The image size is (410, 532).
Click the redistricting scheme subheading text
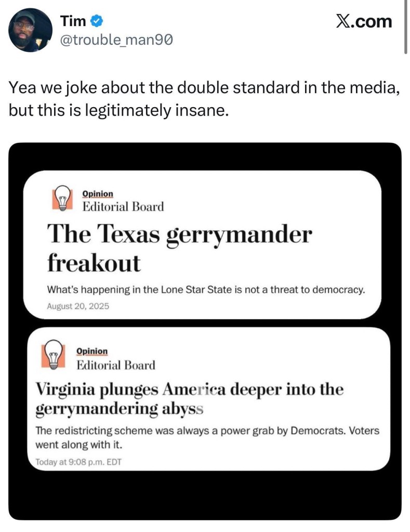click(x=207, y=438)
